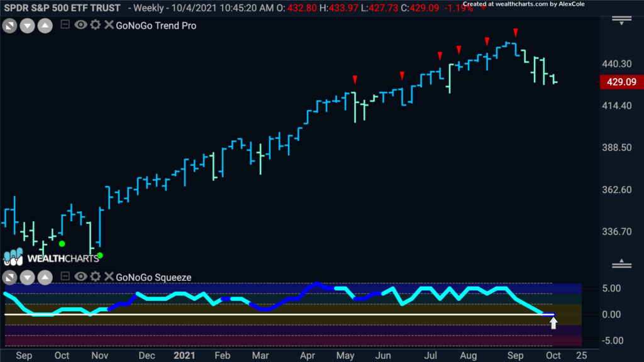The height and width of the screenshot is (362, 644).
Task: Remove the GoNoGo Trend Pro indicator
Action: (x=109, y=25)
